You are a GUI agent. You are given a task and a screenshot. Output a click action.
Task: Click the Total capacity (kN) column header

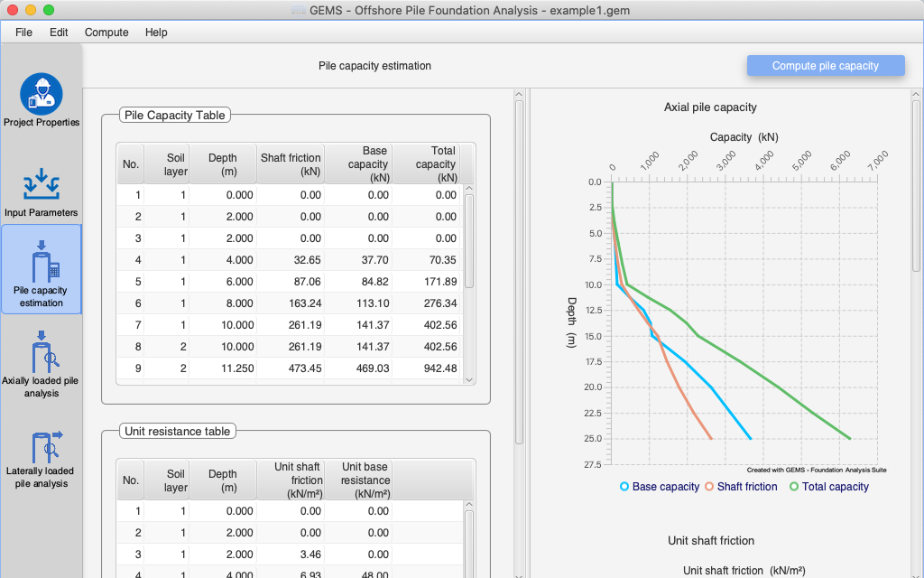pos(425,164)
